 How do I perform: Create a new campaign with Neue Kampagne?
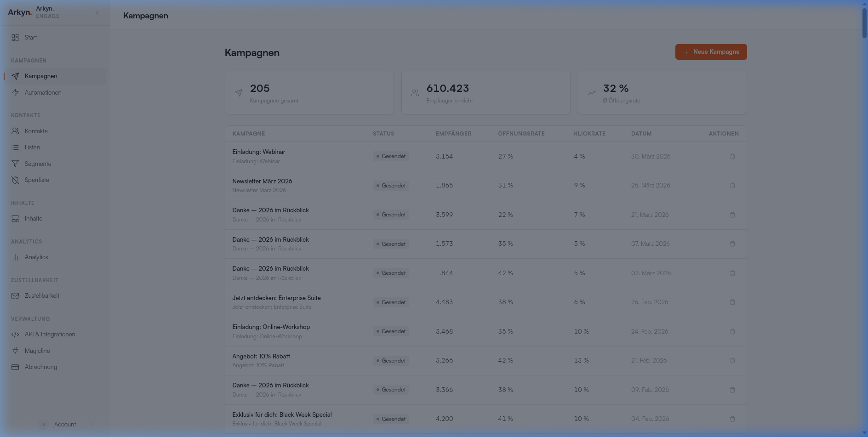pos(711,52)
